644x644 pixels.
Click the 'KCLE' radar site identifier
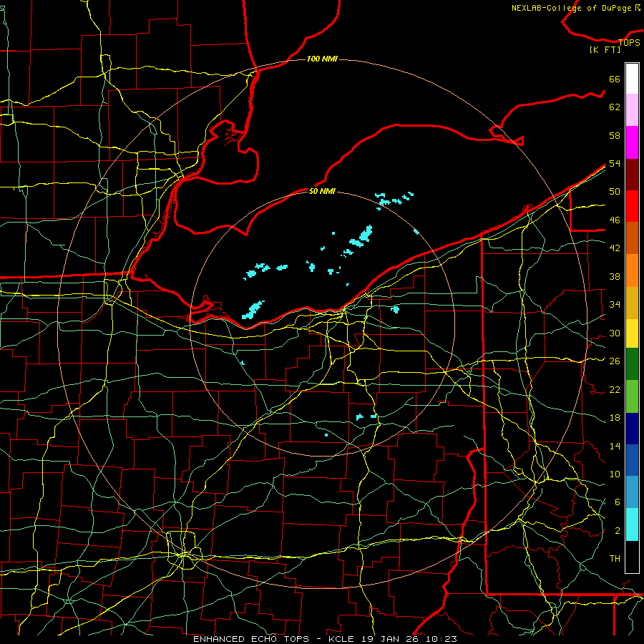click(341, 639)
